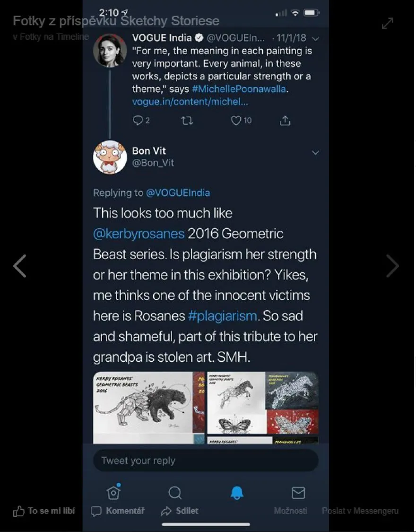Open the @kerbyrosanes mention link
Screen dimensions: 416x532
click(x=139, y=234)
